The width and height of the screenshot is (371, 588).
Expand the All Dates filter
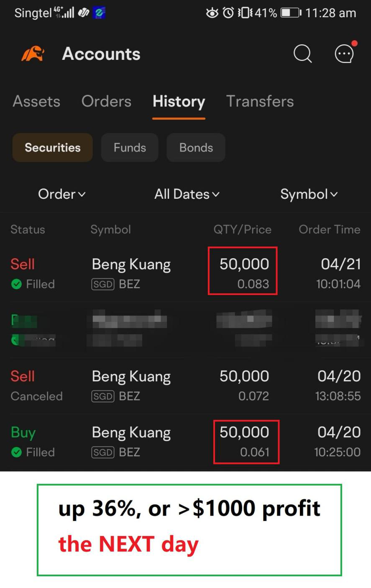(186, 194)
